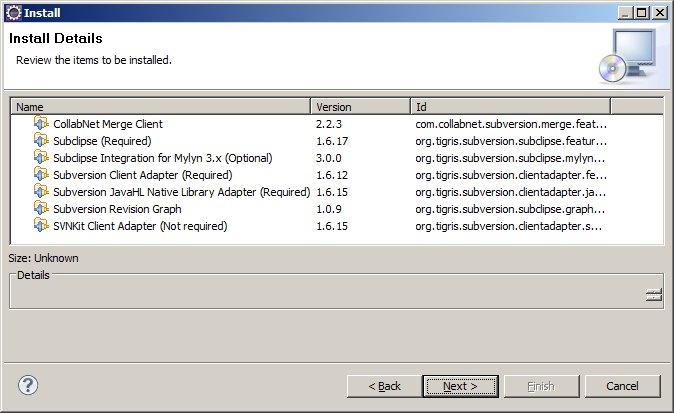Screen dimensions: 674x413
Task: Select the com.collabnet.subversion.merge Id cell
Action: click(511, 124)
